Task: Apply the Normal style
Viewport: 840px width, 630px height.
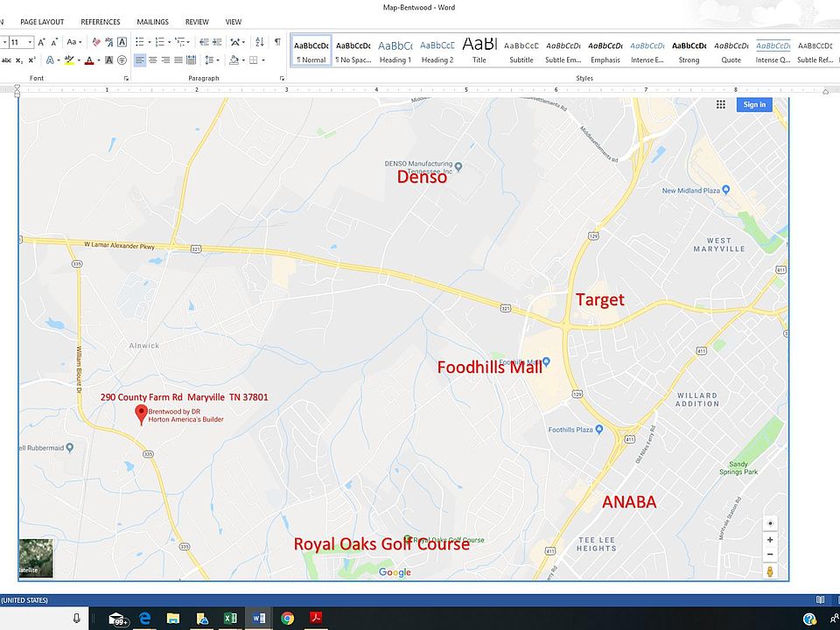Action: 311,51
